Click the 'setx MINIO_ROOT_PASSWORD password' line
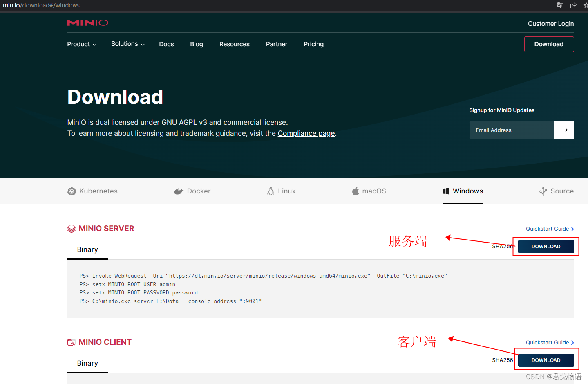 (139, 293)
